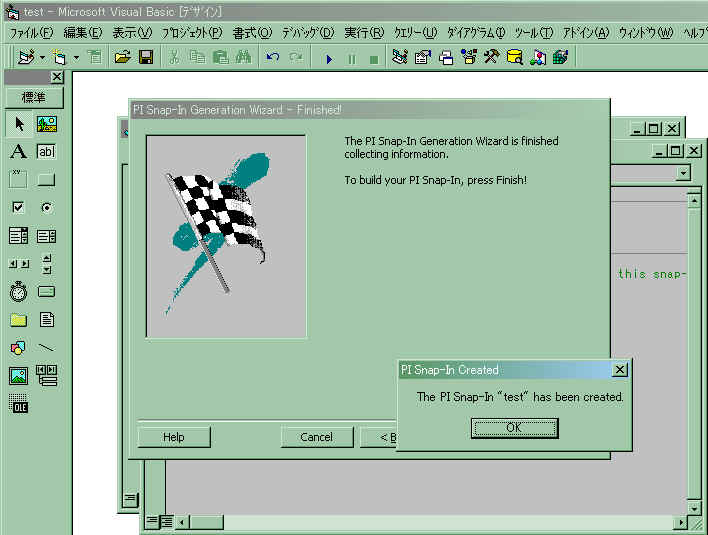This screenshot has height=535, width=708.
Task: Choose the DirListBox folder tool
Action: [18, 320]
